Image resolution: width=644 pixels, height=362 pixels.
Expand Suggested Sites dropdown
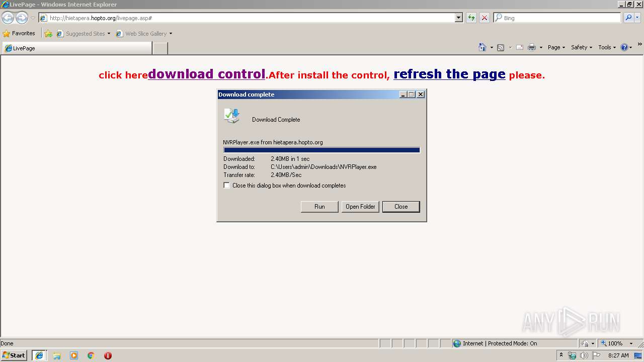pyautogui.click(x=109, y=34)
